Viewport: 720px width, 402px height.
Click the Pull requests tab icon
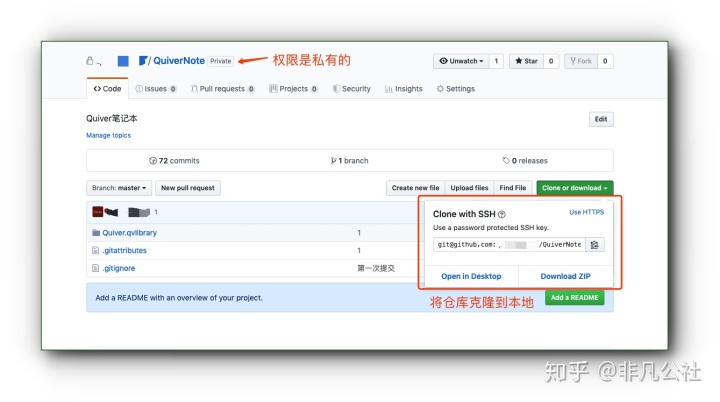(194, 89)
